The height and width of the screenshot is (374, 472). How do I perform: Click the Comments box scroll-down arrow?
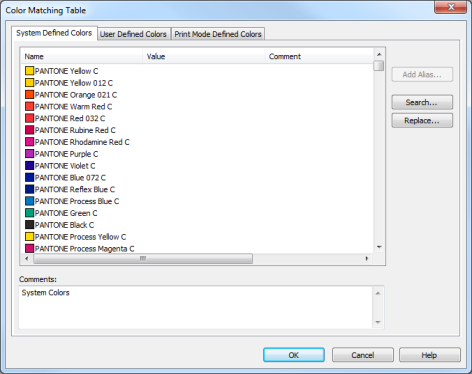378,322
